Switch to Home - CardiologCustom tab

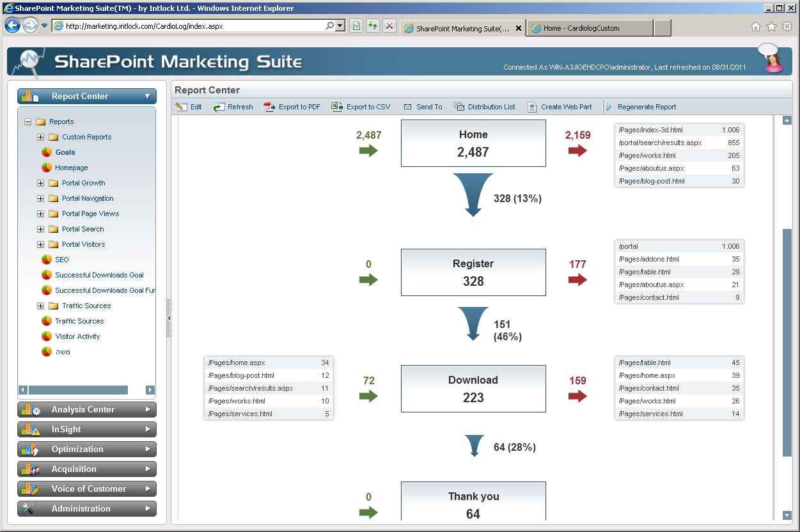590,28
